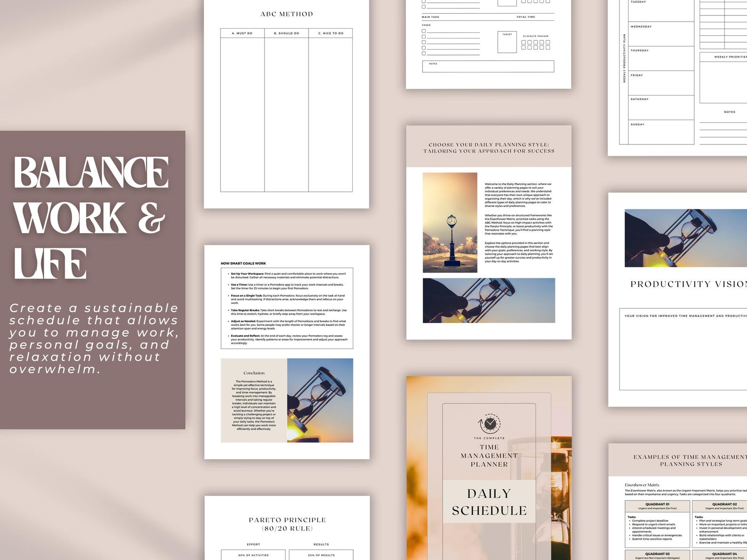Image resolution: width=747 pixels, height=560 pixels.
Task: Click the 'Eisenhower Matrix' subheading
Action: pyautogui.click(x=642, y=485)
